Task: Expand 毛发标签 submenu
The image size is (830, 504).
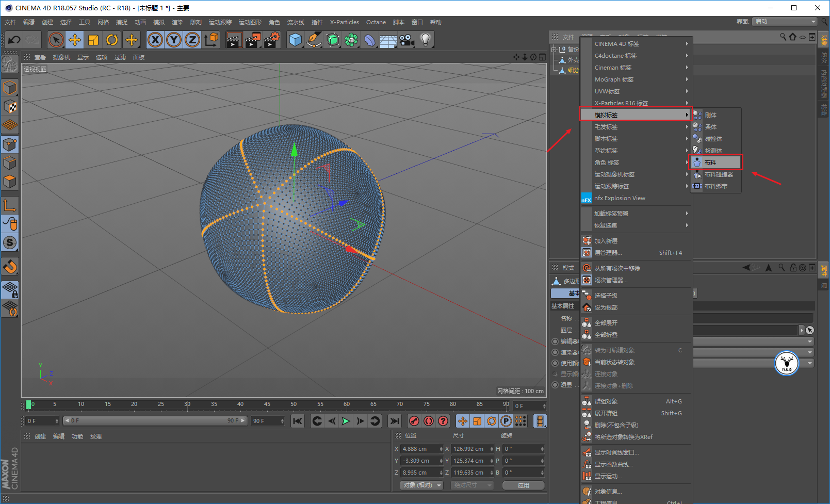Action: tap(636, 127)
